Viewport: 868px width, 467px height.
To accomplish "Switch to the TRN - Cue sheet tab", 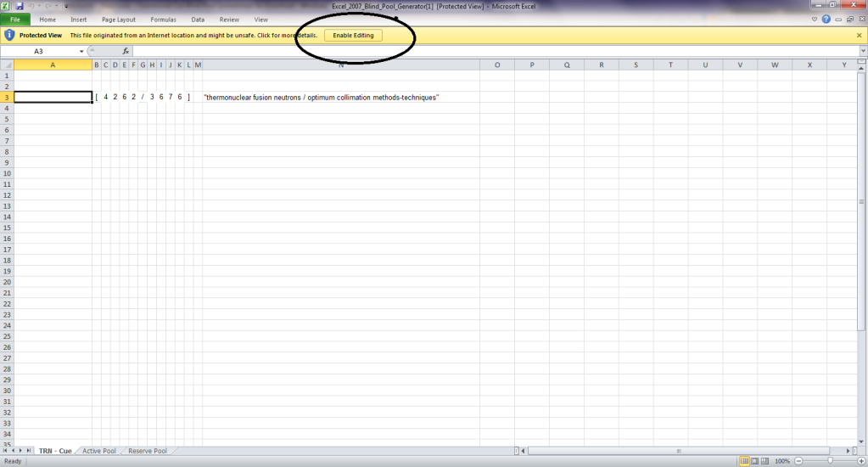I will click(55, 451).
